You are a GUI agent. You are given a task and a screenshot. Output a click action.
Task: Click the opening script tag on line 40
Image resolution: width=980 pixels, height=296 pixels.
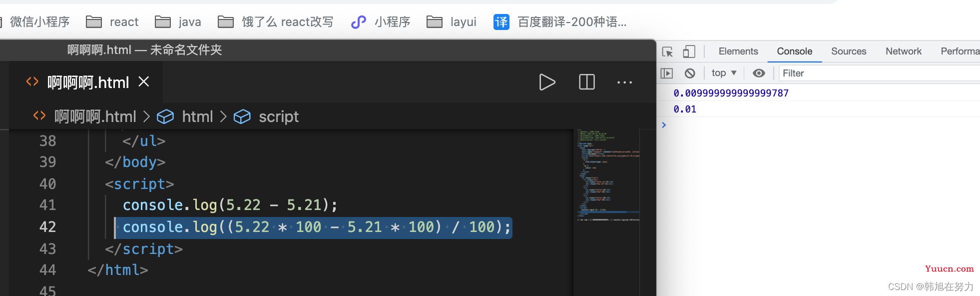(x=139, y=184)
